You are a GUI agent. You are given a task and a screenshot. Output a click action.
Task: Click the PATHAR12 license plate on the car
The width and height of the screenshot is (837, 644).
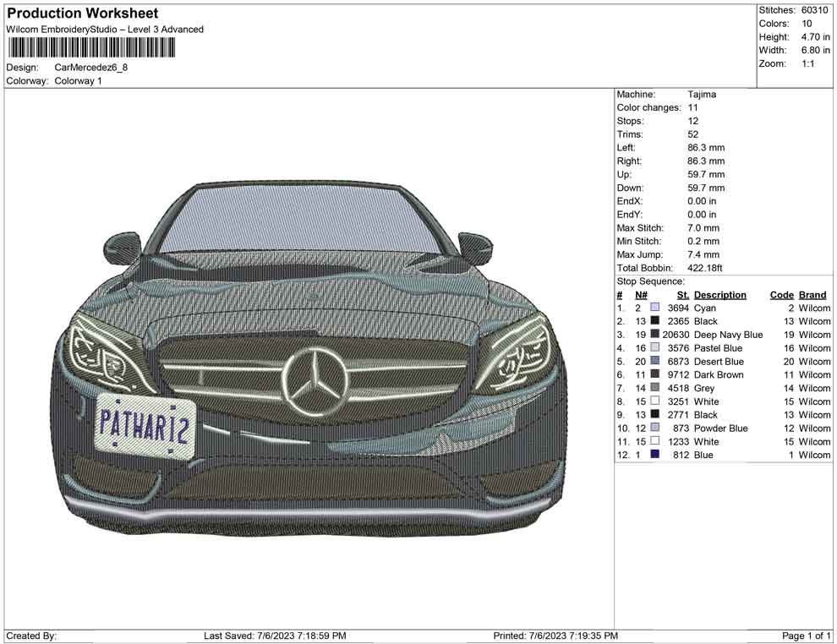145,426
